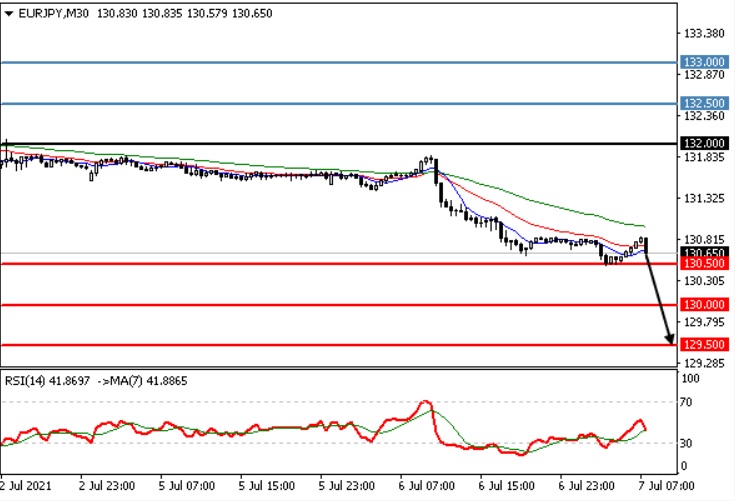Click the 6 Jul 23:00 time label
This screenshot has height=501, width=735.
tap(586, 486)
